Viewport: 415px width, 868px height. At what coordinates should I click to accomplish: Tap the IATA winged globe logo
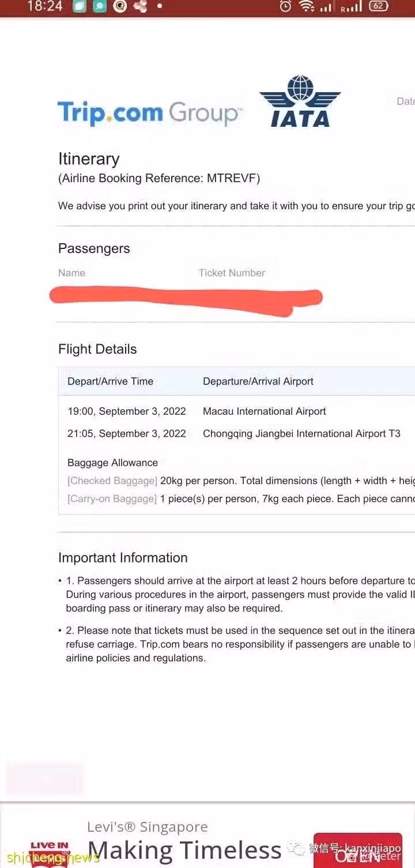coord(300,100)
